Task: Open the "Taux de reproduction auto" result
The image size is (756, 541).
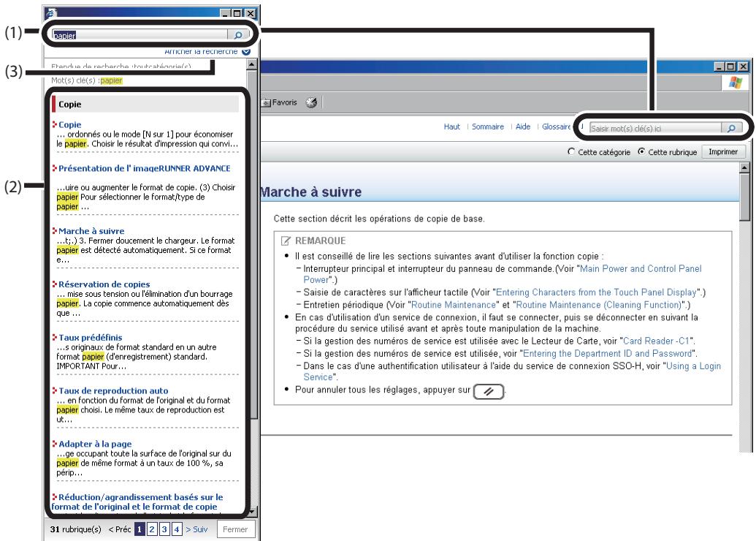Action: point(113,391)
